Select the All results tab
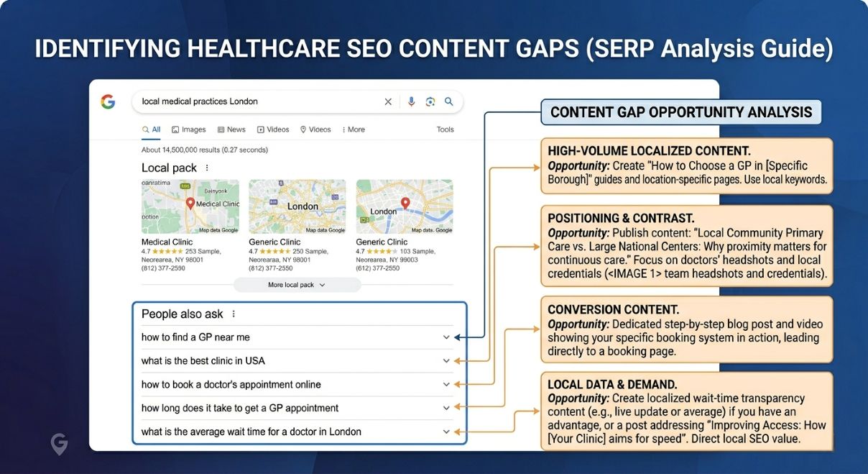Viewport: 868px width, 474px height. tap(152, 129)
